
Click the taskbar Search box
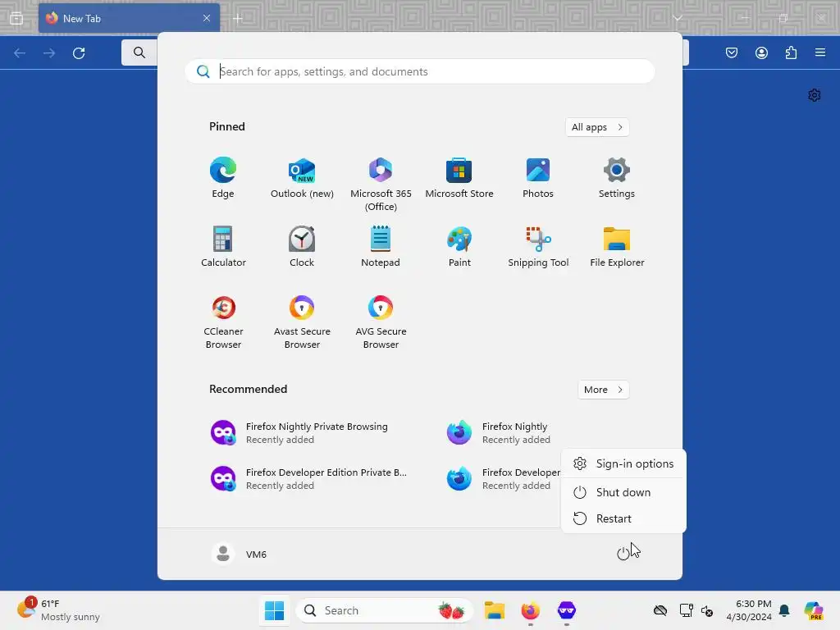click(384, 610)
